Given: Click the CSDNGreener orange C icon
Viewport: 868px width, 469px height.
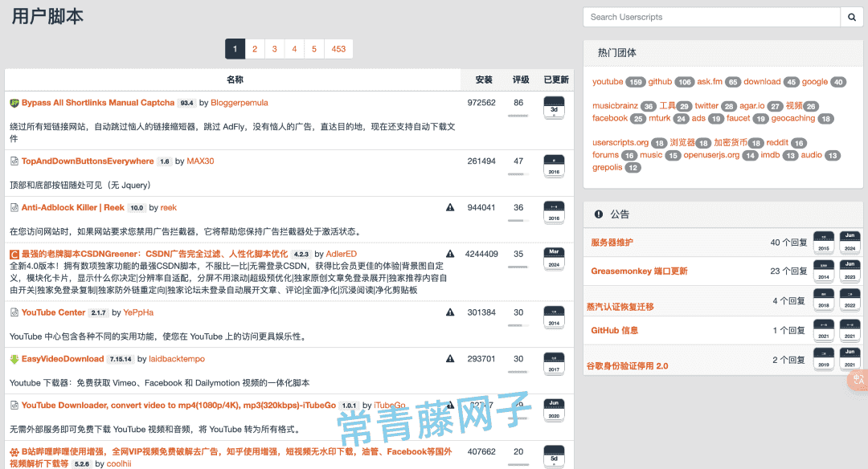Looking at the screenshot, I should (x=14, y=255).
